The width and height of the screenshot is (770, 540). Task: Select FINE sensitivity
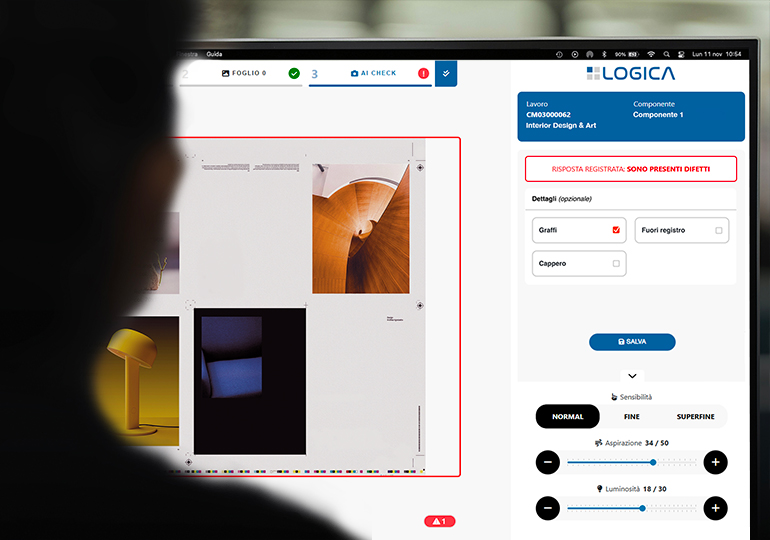tap(632, 416)
